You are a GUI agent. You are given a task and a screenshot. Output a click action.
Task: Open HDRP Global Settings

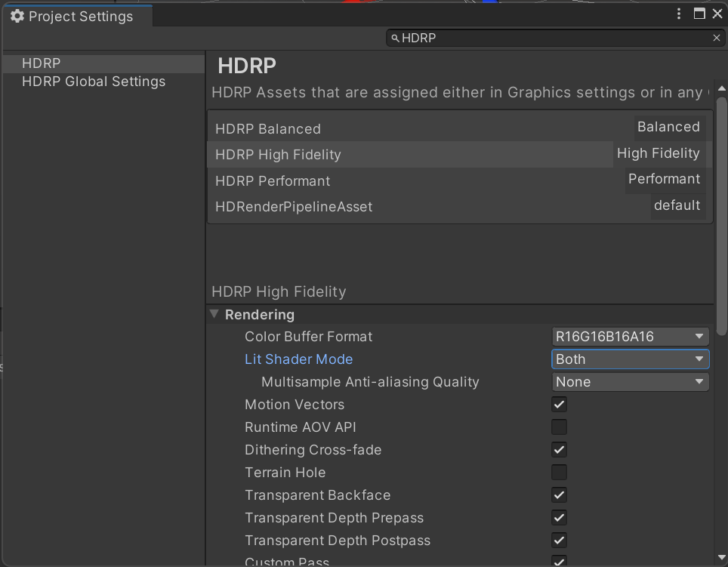click(103, 82)
